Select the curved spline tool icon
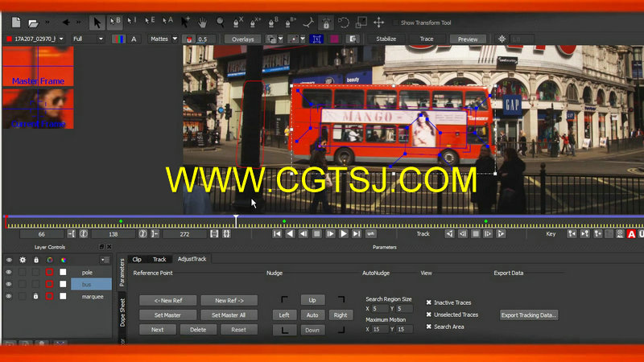The width and height of the screenshot is (644, 362). click(308, 23)
